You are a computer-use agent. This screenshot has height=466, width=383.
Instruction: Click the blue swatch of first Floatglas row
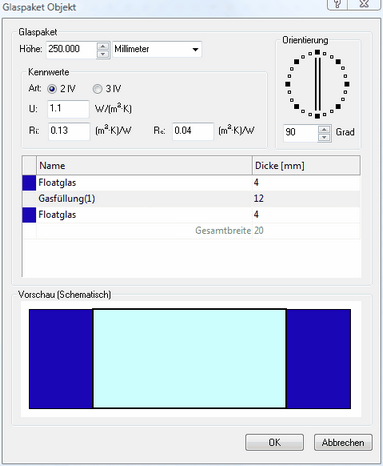tap(29, 183)
